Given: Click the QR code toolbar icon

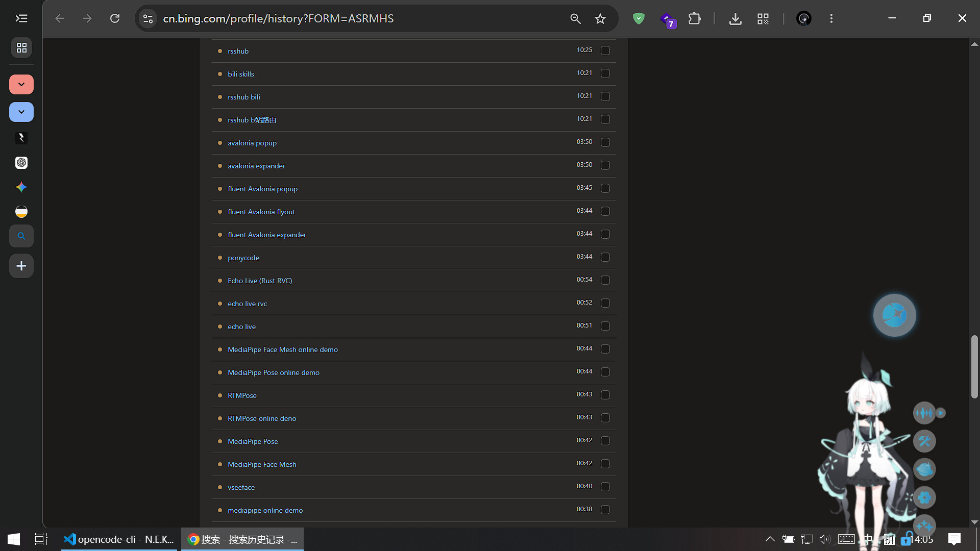Looking at the screenshot, I should (763, 18).
